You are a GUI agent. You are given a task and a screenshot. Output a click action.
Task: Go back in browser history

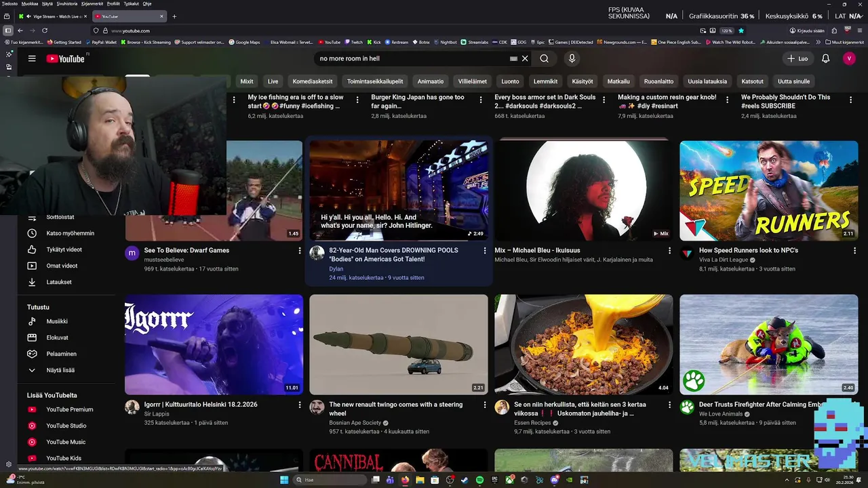[20, 30]
